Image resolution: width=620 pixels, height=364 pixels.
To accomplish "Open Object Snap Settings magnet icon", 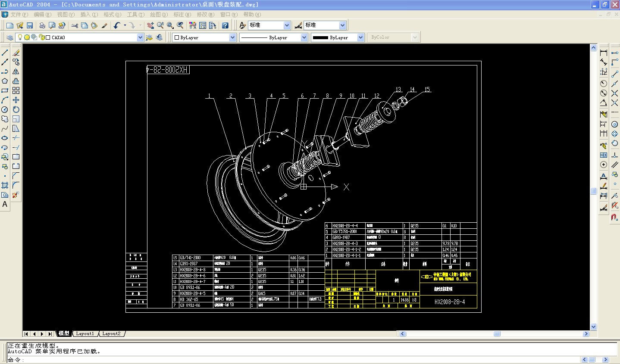I will tap(615, 218).
